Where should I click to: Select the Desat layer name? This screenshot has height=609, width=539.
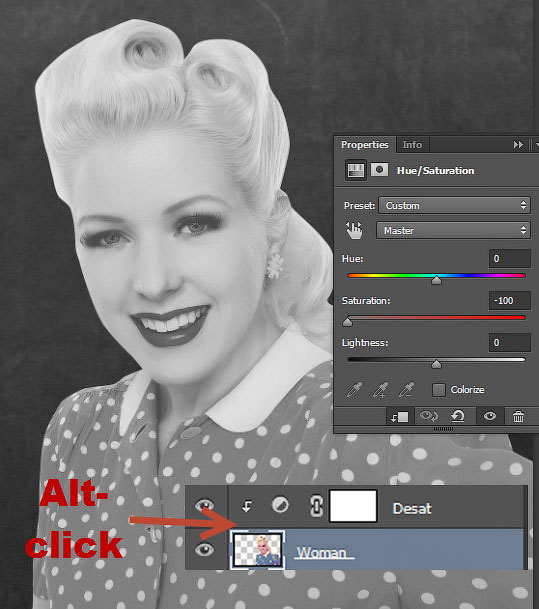(x=412, y=508)
